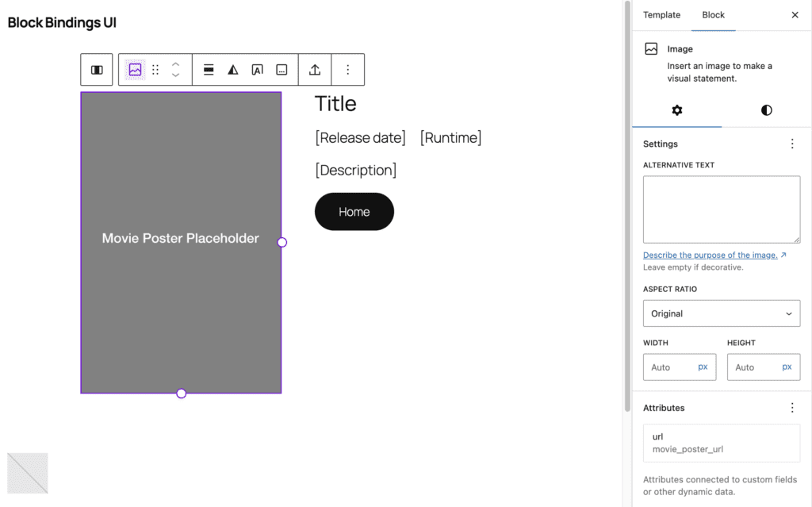Add caption toolbar icon
This screenshot has height=507, width=812.
tap(282, 70)
